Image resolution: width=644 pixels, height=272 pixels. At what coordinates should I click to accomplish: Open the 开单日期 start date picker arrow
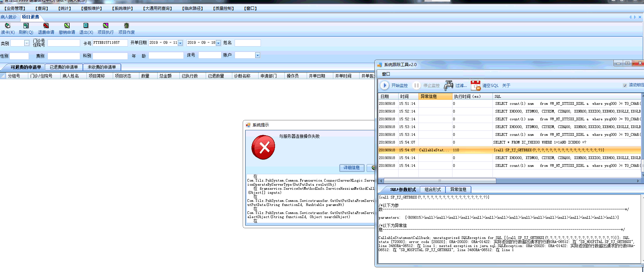point(180,43)
